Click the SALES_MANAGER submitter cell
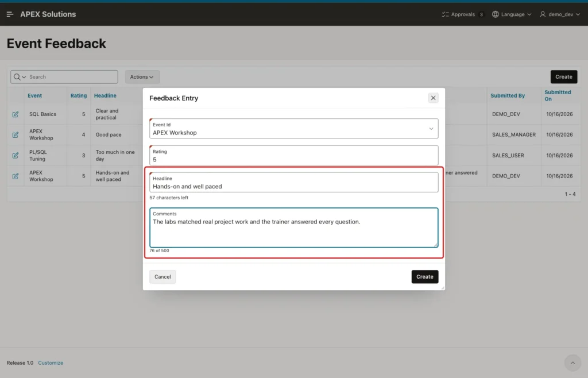 514,134
